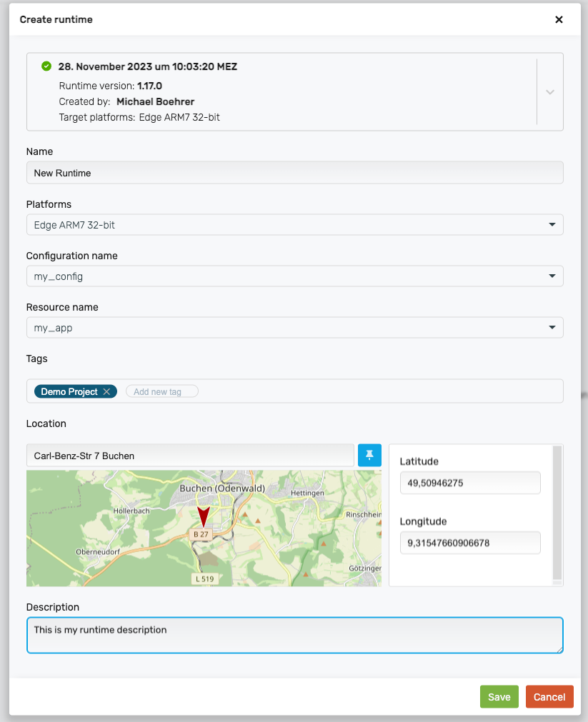Click the Latitude input field
The width and height of the screenshot is (588, 722).
469,483
